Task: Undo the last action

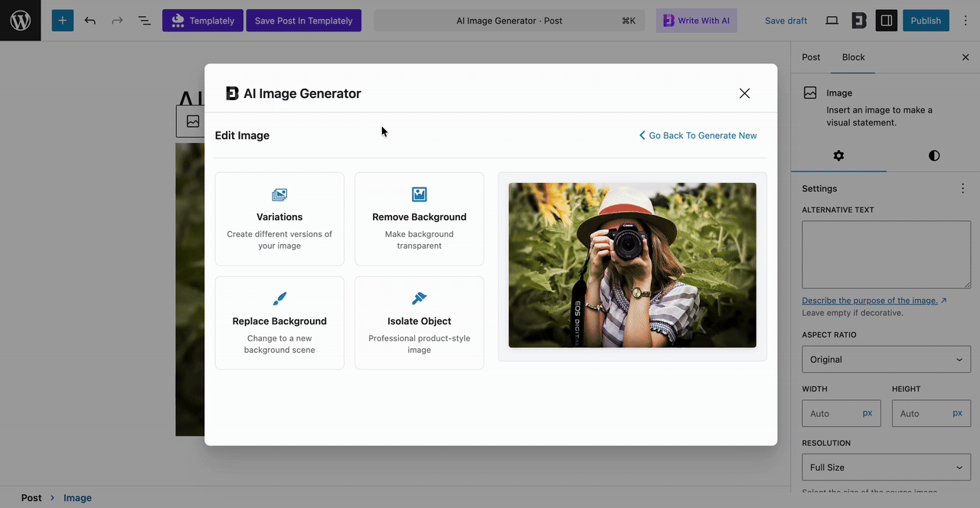Action: click(90, 21)
